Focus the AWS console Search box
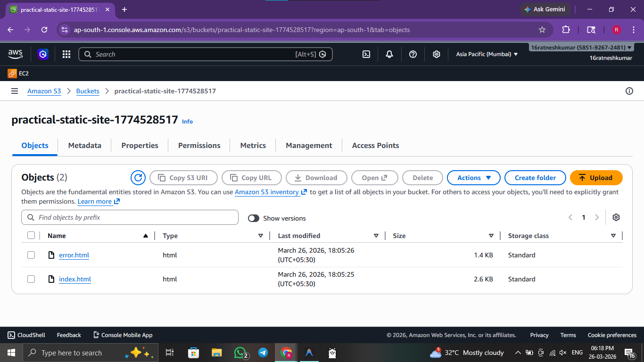 (x=206, y=54)
